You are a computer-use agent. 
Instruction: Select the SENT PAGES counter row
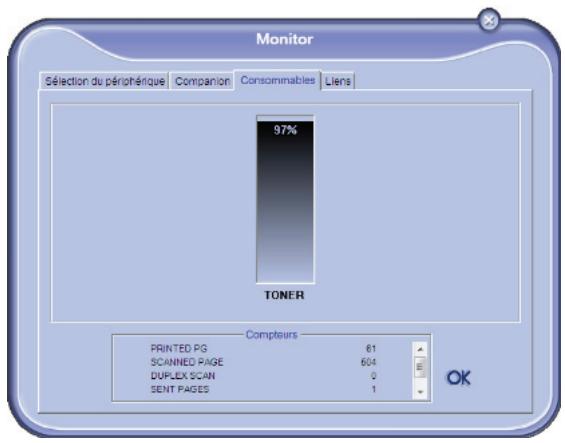pos(263,389)
